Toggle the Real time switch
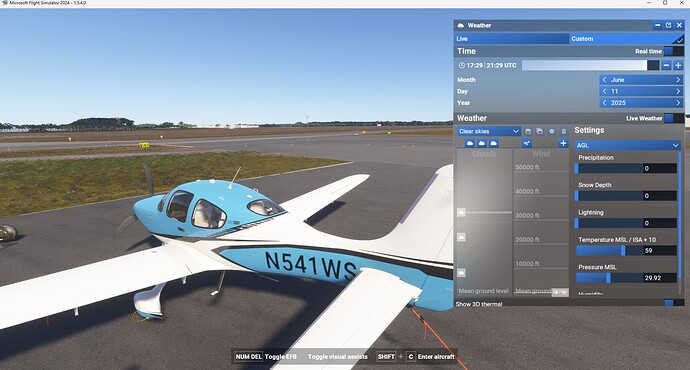This screenshot has height=370, width=690. click(x=673, y=51)
